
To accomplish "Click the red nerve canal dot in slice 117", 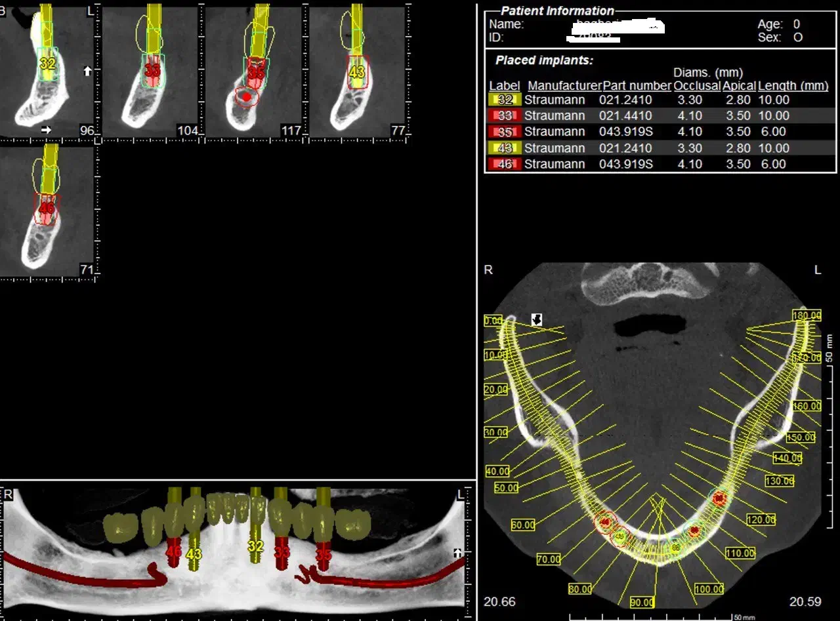I will [x=247, y=96].
